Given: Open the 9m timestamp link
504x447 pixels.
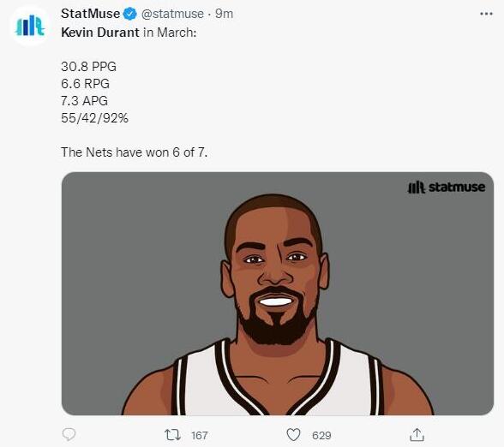Looking at the screenshot, I should (x=224, y=14).
